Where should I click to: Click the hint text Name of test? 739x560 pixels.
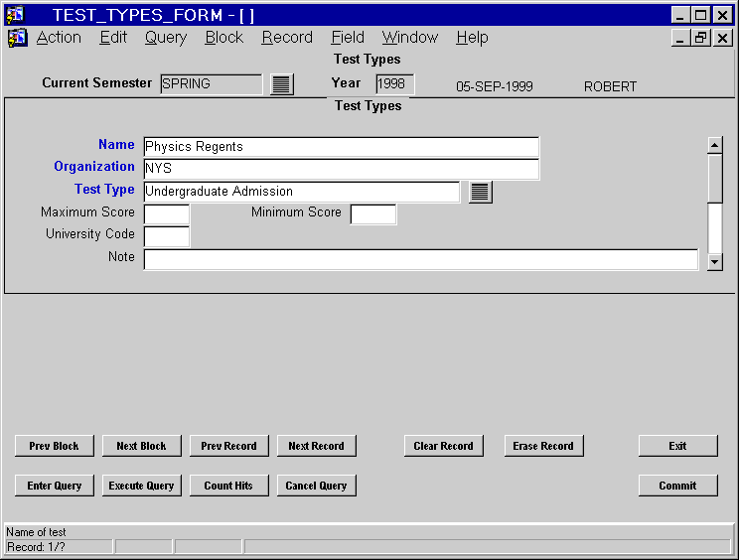36,532
